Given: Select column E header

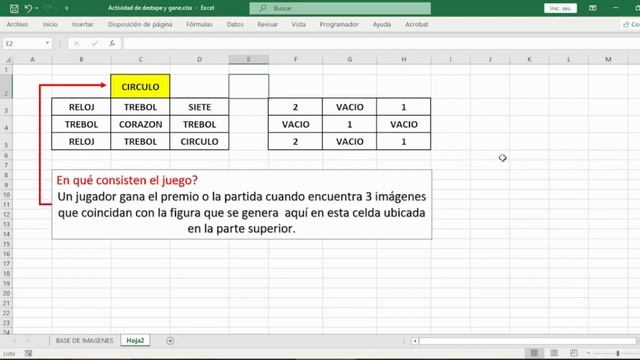Looking at the screenshot, I should tap(249, 60).
